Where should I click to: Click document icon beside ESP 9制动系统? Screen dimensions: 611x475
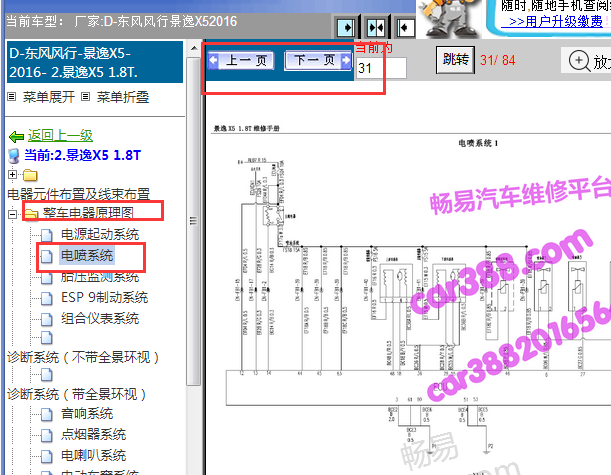coord(47,298)
